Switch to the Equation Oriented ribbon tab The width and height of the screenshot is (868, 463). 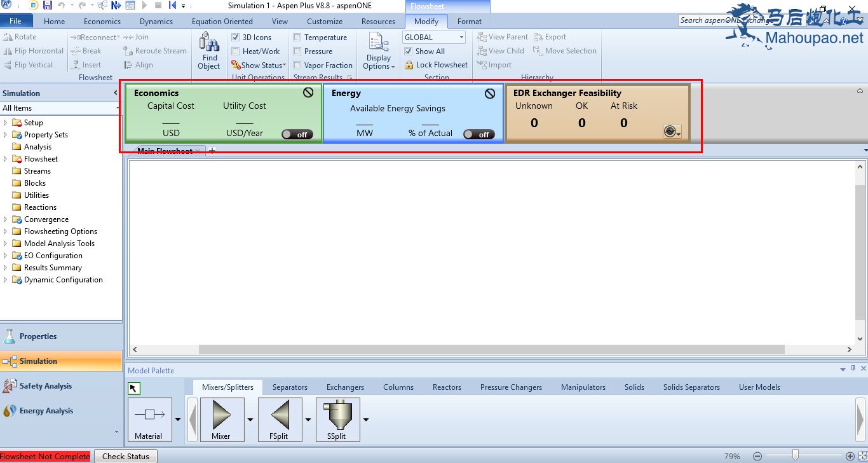pos(222,22)
